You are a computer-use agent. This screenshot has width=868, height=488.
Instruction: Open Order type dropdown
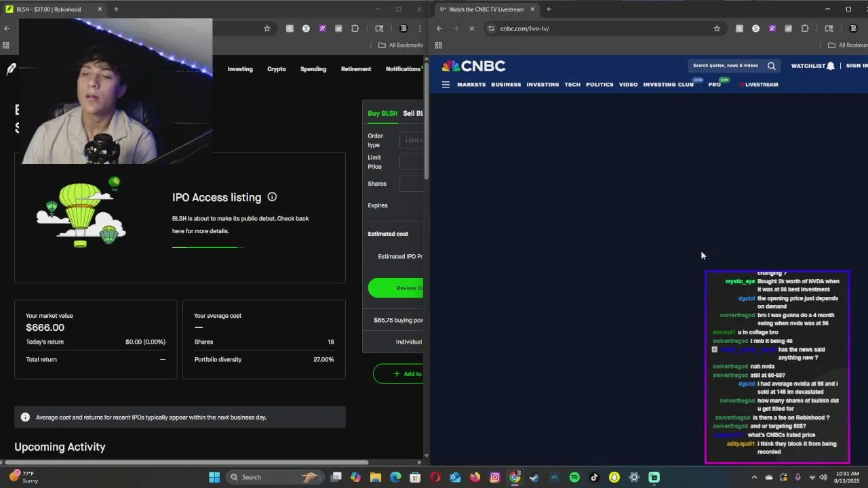(412, 140)
